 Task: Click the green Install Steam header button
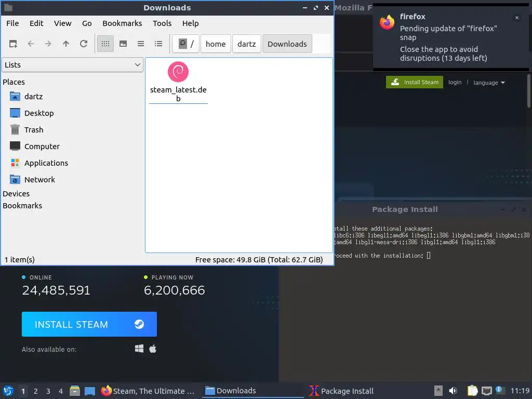414,82
